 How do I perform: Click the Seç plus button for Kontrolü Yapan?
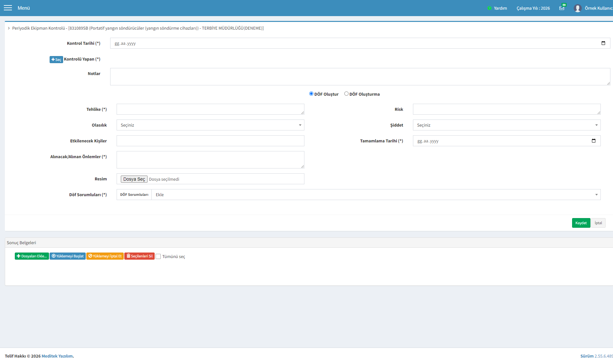pos(56,60)
